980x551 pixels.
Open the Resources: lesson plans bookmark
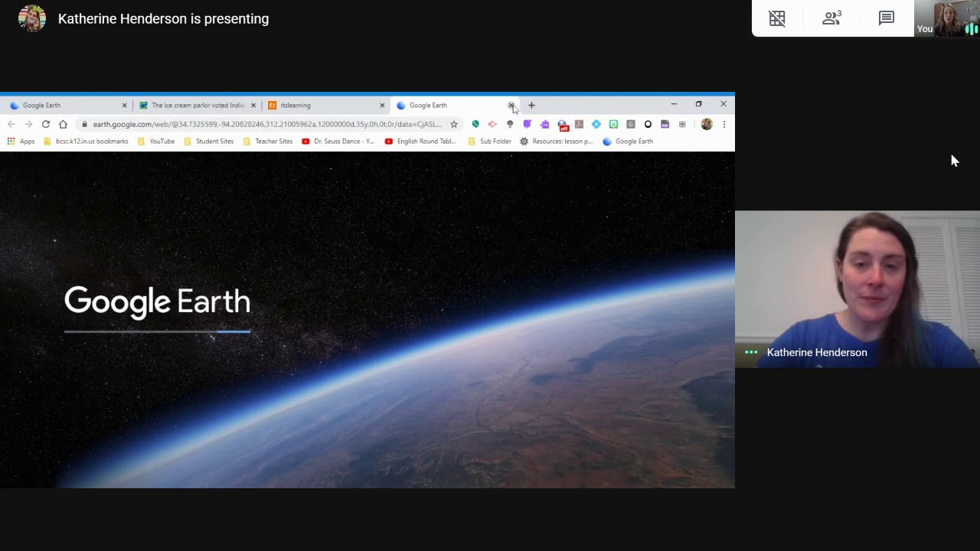(556, 141)
